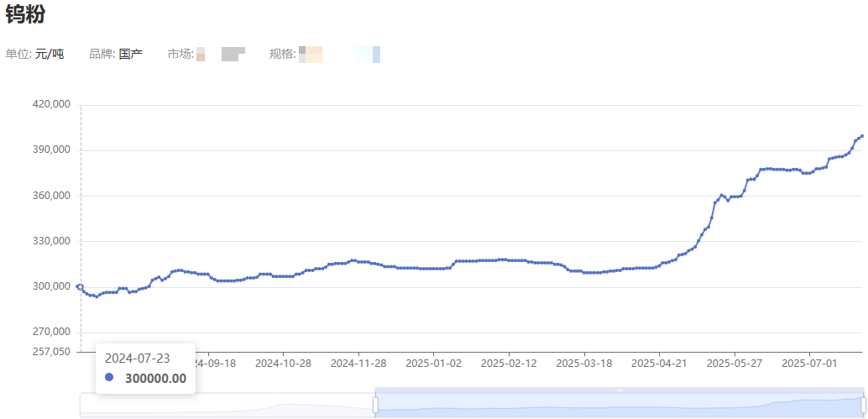Click the 330,000 y-axis label
This screenshot has height=419, width=868.
click(x=52, y=241)
